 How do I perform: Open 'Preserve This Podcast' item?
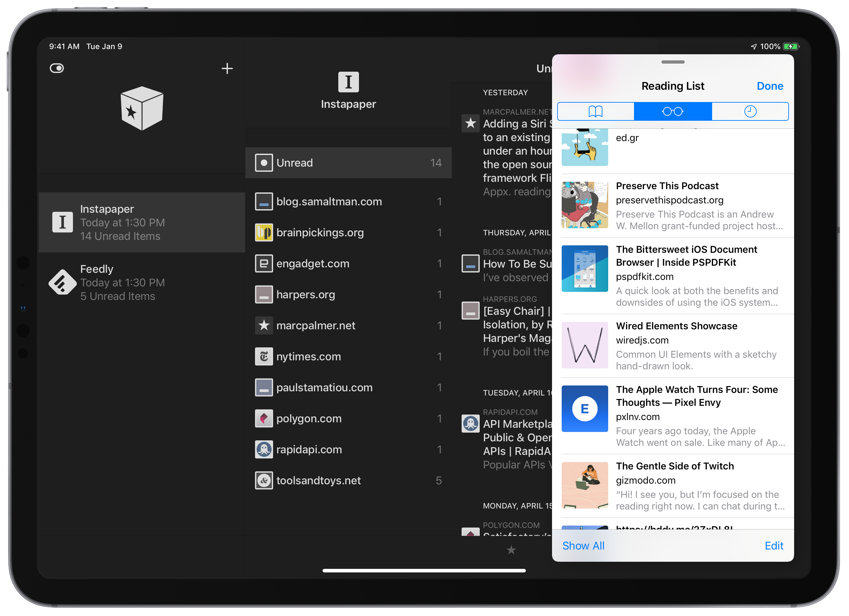coord(673,206)
